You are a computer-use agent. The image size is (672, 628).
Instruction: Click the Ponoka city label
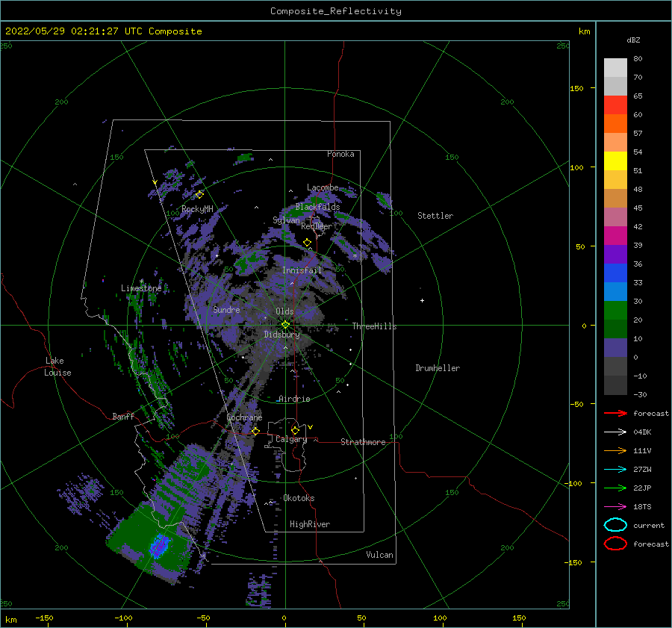(340, 154)
